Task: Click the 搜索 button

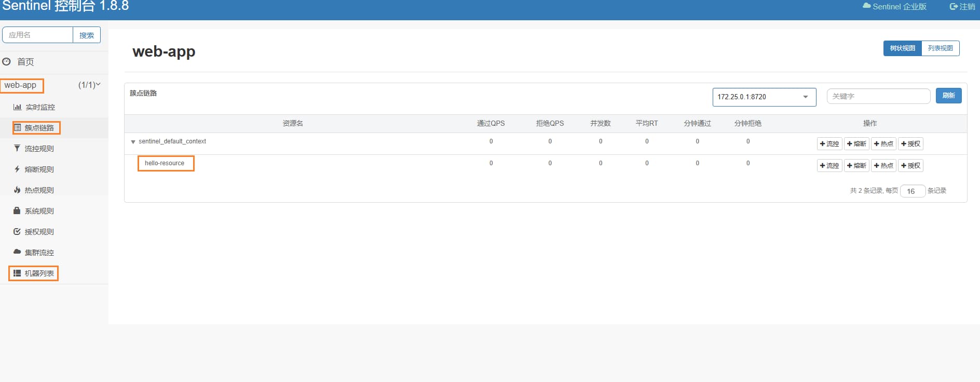Action: [x=87, y=35]
